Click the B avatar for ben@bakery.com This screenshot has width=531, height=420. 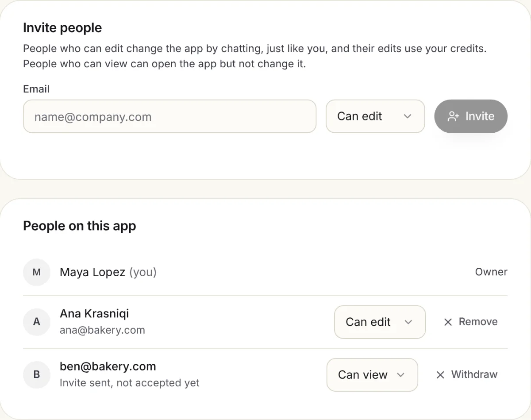37,375
